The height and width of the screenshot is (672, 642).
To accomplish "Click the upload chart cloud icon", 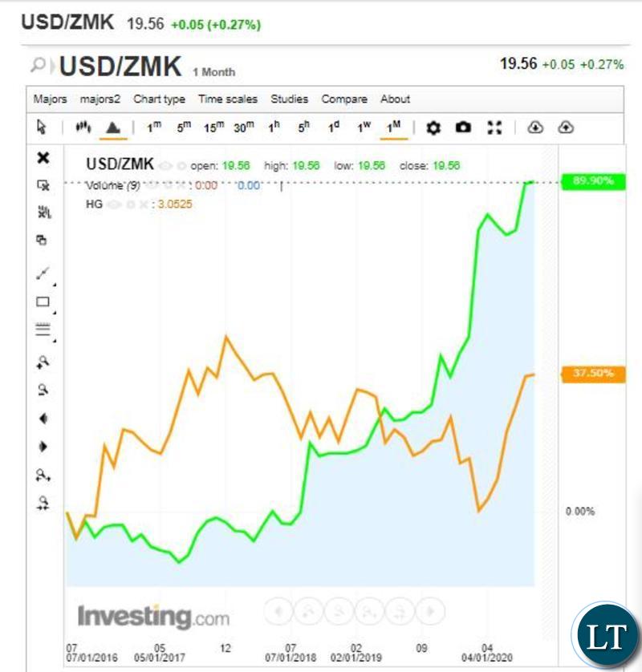I will tap(566, 128).
